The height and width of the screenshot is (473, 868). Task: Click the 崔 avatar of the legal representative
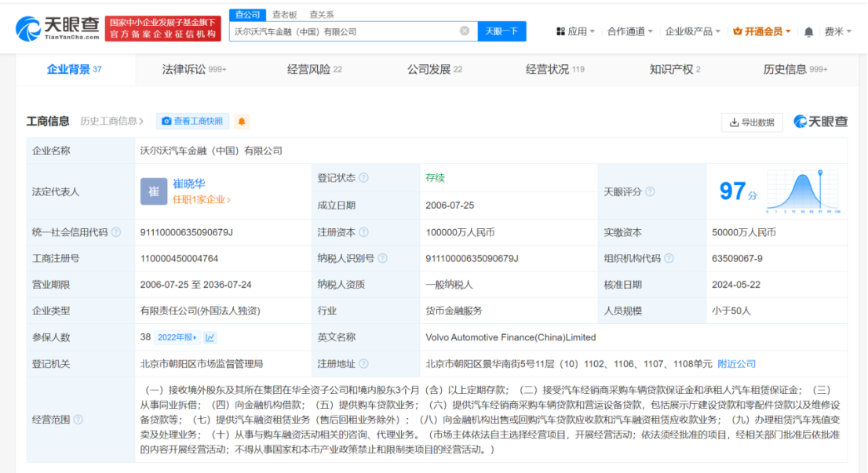pyautogui.click(x=154, y=191)
